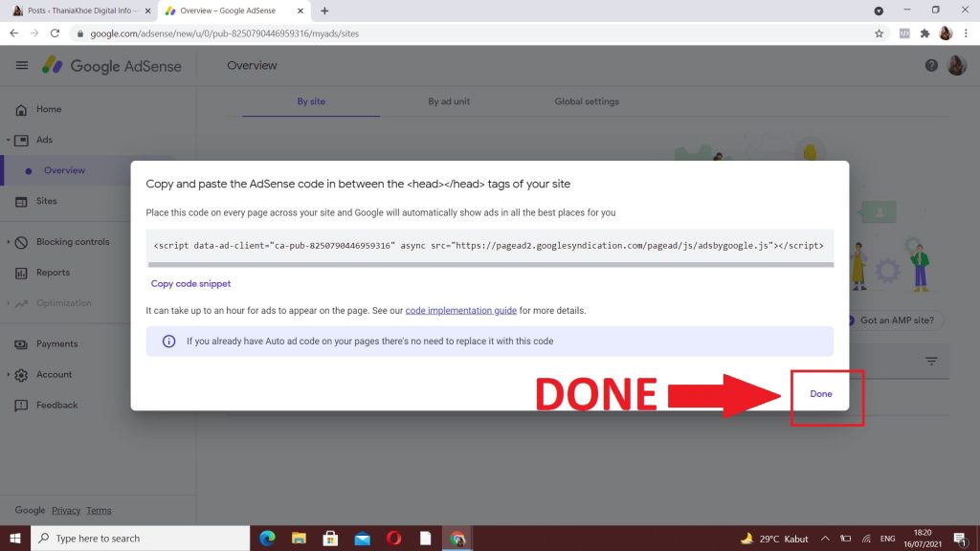Click the Account gear icon
The image size is (980, 551).
pos(21,375)
